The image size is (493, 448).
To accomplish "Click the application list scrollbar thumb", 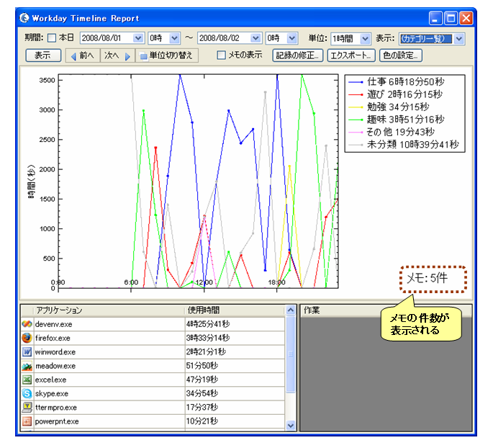I will click(291, 354).
